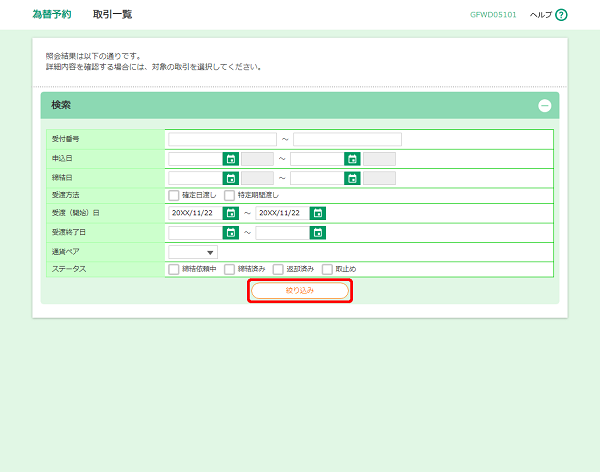Collapse the 検索 panel with minus icon
The width and height of the screenshot is (600, 472).
coord(545,106)
